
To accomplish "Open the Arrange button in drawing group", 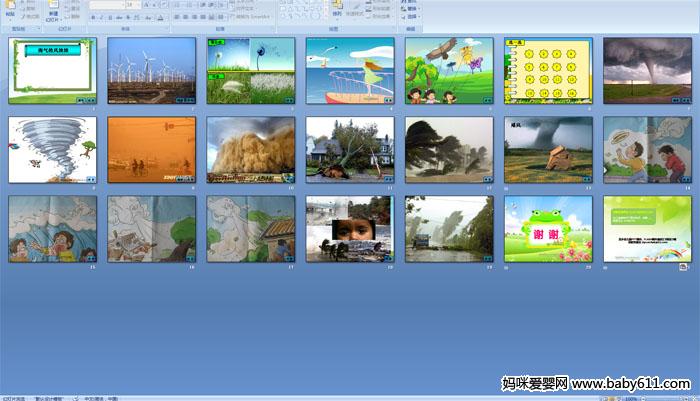I will [337, 8].
